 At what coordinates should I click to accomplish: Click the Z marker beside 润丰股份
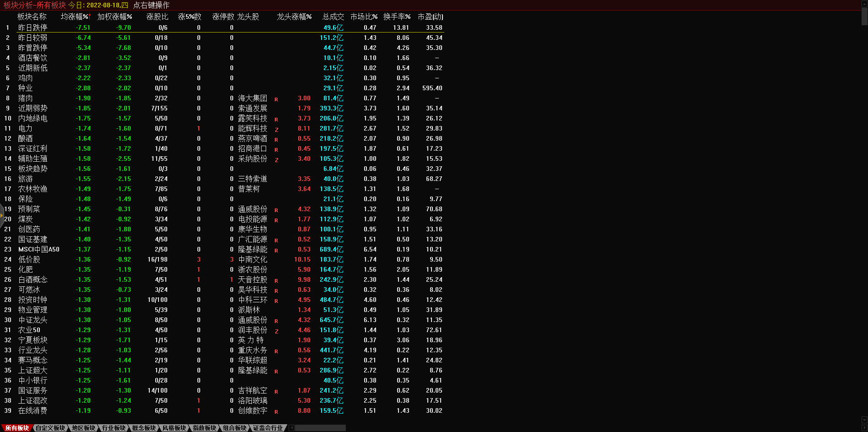click(x=276, y=331)
